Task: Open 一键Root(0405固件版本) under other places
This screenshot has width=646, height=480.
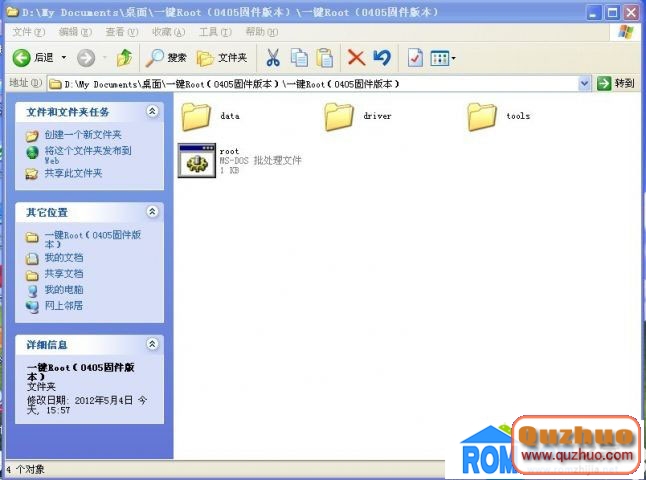Action: click(93, 239)
